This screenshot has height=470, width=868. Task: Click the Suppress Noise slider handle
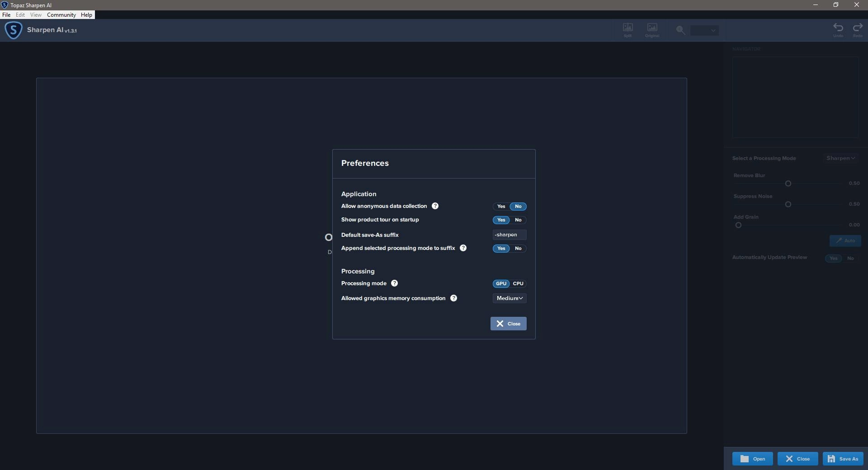coord(788,204)
